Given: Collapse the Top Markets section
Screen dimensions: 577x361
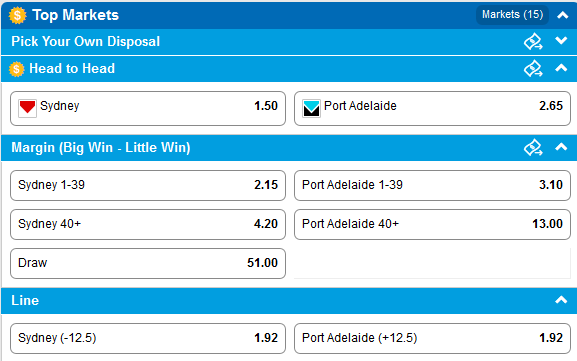Looking at the screenshot, I should point(562,15).
